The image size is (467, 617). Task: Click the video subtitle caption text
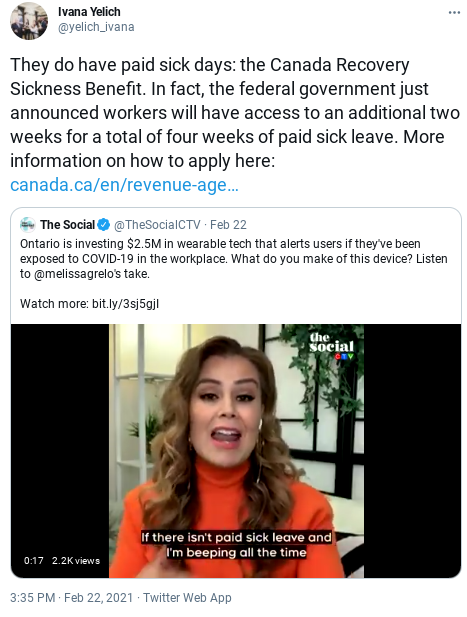pos(236,545)
